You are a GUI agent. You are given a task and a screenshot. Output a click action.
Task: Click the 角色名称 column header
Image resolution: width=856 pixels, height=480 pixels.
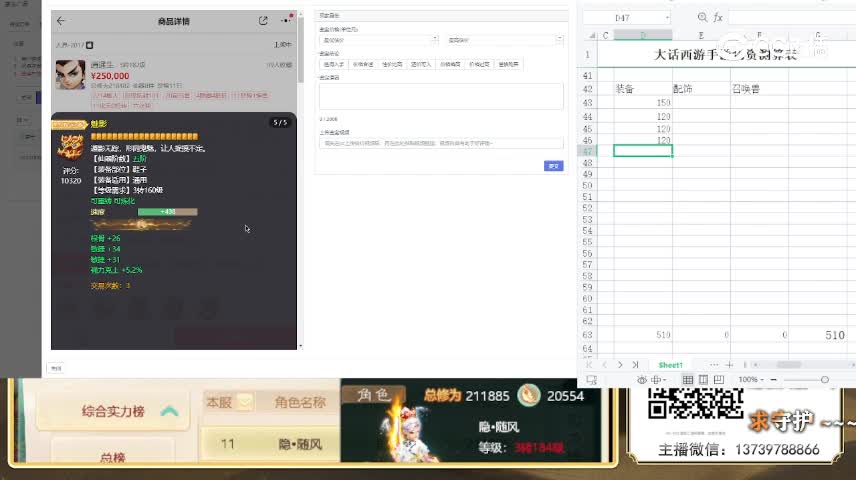coord(300,402)
